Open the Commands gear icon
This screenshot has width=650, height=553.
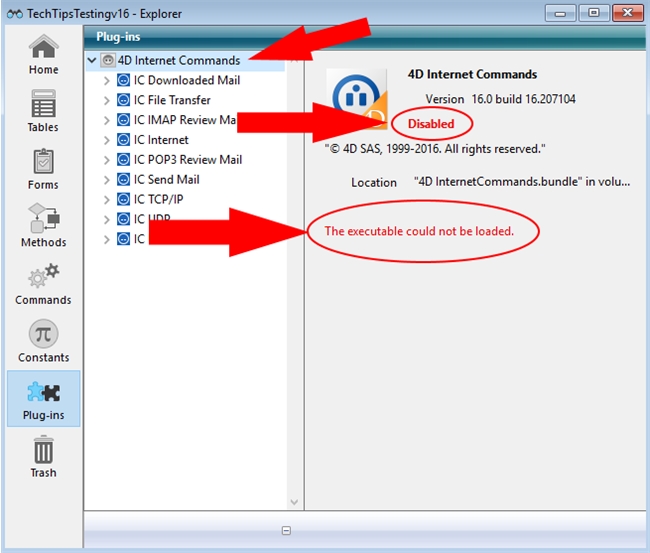click(x=43, y=278)
